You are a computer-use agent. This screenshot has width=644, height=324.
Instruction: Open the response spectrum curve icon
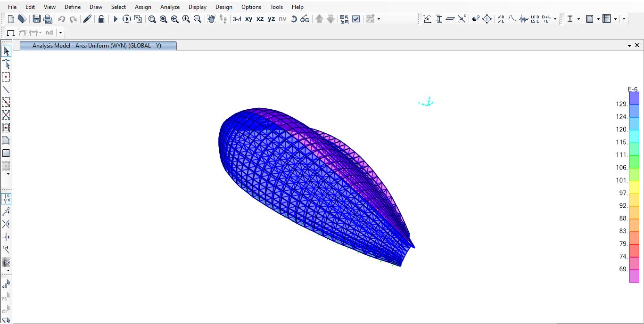click(x=512, y=19)
